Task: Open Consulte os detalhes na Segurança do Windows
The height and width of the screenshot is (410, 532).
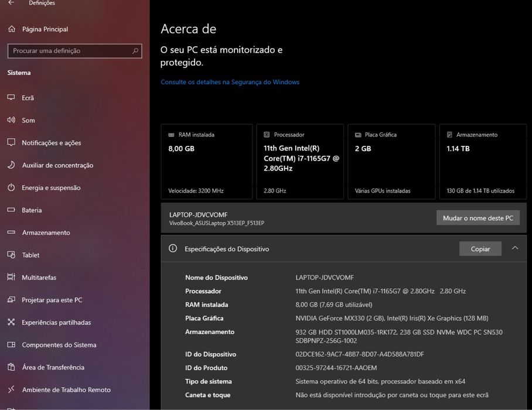Action: 230,82
